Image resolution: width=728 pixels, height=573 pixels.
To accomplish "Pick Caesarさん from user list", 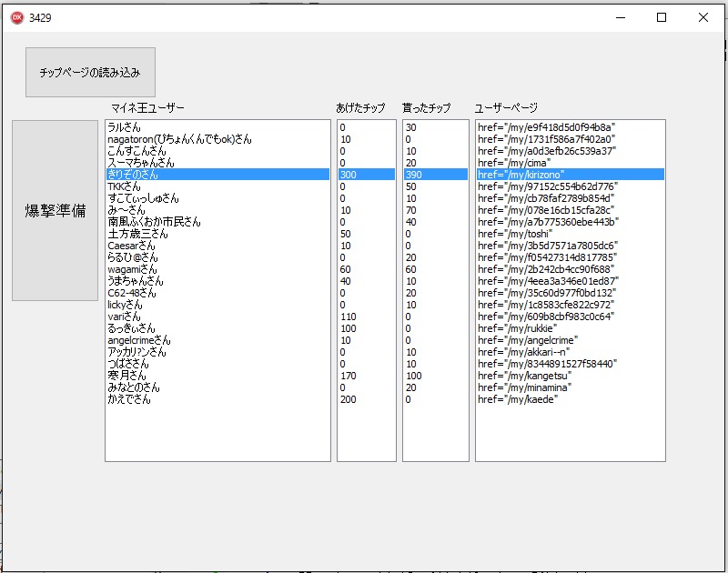I will coord(131,246).
